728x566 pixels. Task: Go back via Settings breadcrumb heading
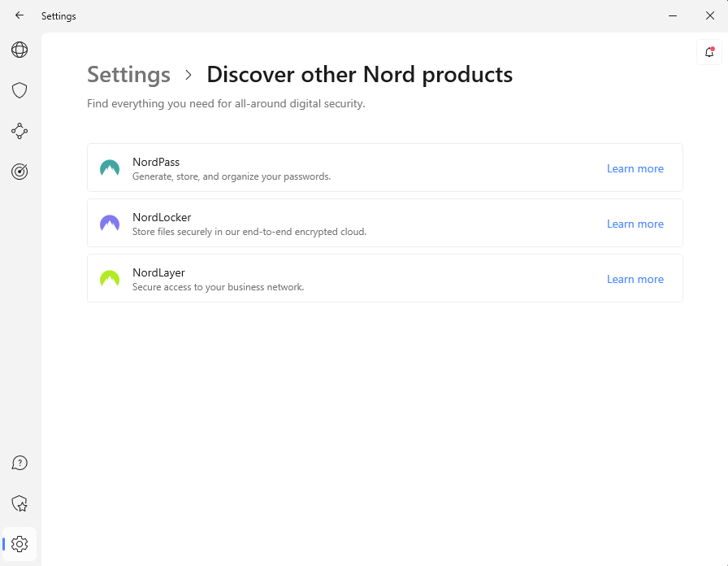[128, 75]
